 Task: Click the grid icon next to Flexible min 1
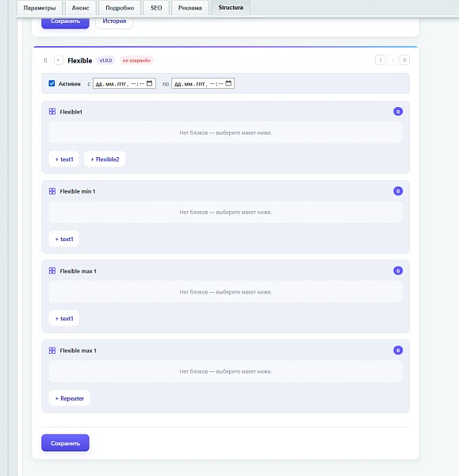coord(52,191)
